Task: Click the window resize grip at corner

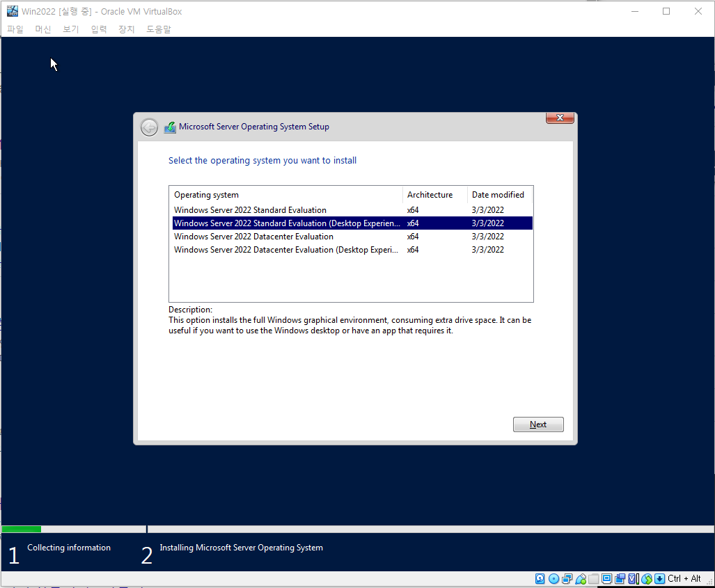Action: pos(709,582)
